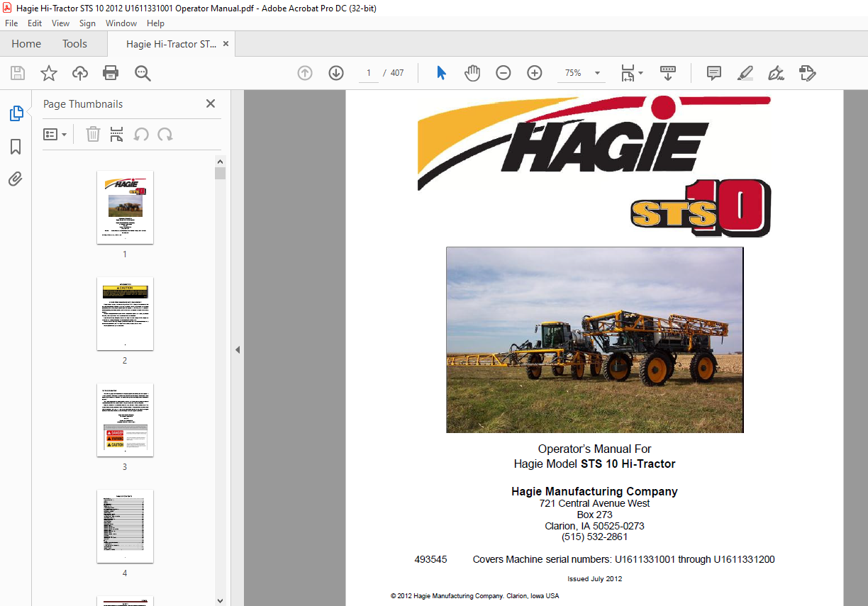868x606 pixels.
Task: Open the Find text magnifier tool
Action: pyautogui.click(x=143, y=73)
